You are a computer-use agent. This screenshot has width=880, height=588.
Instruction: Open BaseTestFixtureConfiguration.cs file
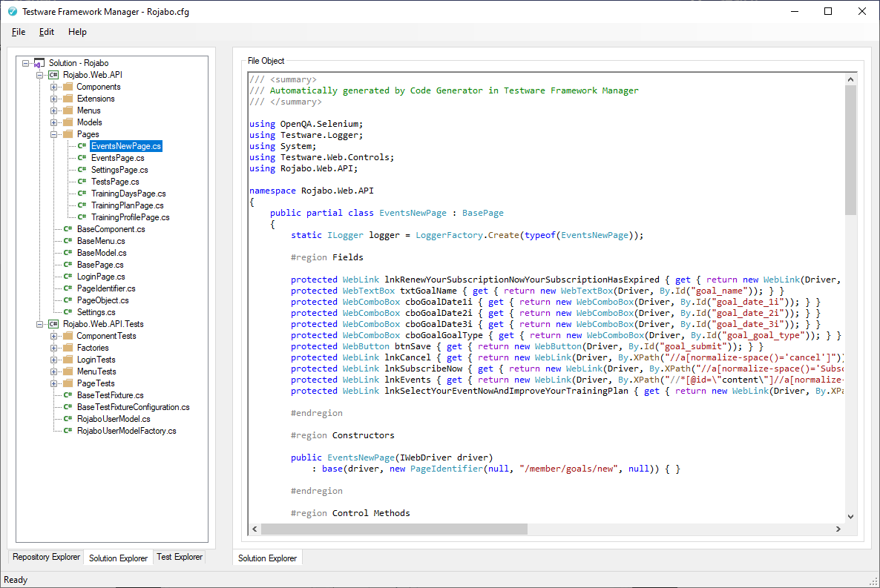click(134, 407)
